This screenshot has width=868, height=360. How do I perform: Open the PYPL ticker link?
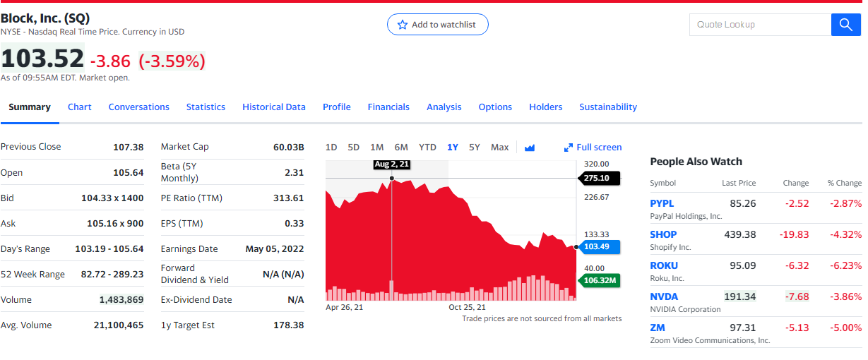[662, 203]
